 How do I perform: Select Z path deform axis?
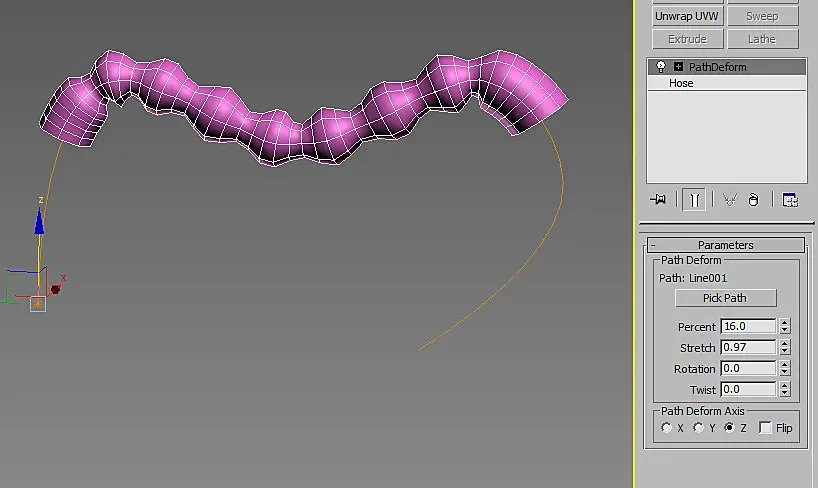point(729,428)
